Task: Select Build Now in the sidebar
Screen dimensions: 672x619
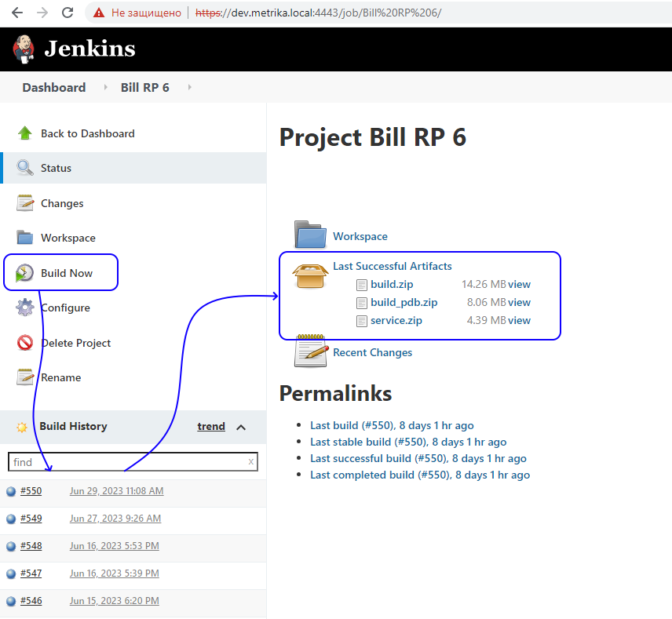Action: pos(67,273)
